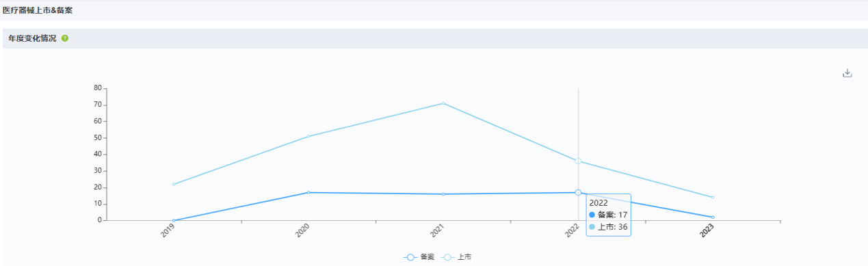Image resolution: width=868 pixels, height=266 pixels.
Task: Click the 医疗器械上市&备案 title
Action: (38, 10)
